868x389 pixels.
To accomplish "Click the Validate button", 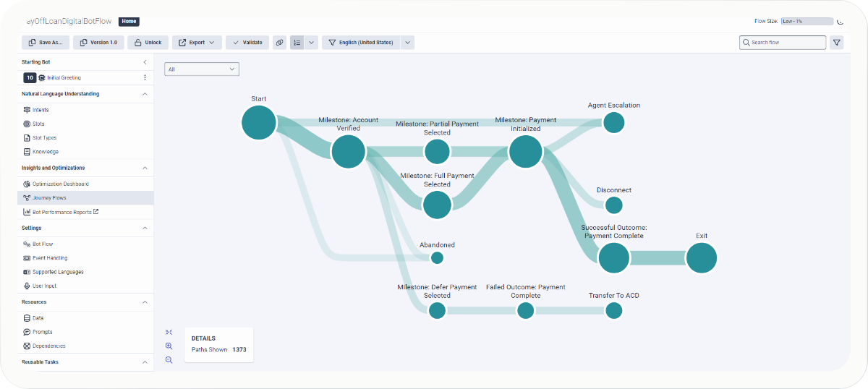I will 247,43.
